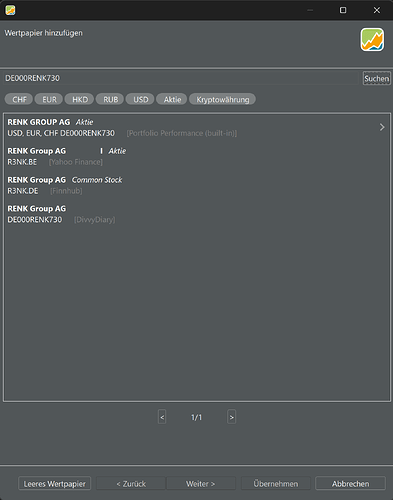The image size is (393, 500).
Task: Select the R3NK.DE Finnhub result
Action: pyautogui.click(x=197, y=185)
